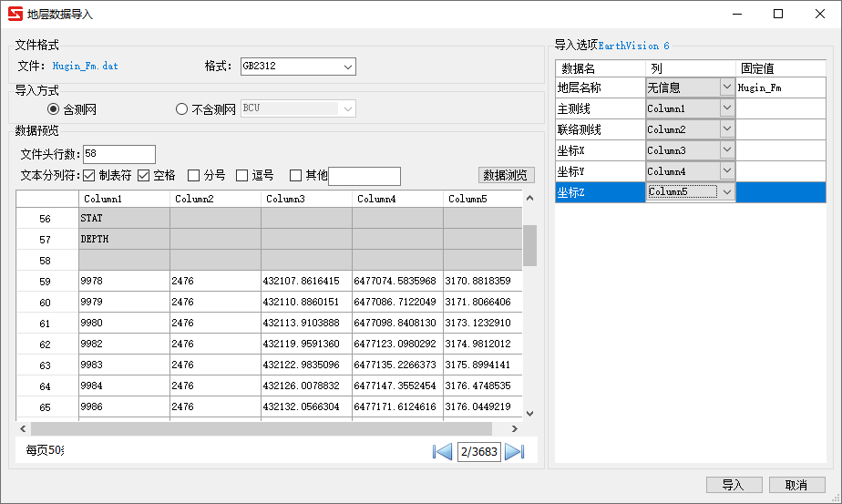Expand the 主测线 Column1 dropdown
This screenshot has width=842, height=504.
coord(726,108)
